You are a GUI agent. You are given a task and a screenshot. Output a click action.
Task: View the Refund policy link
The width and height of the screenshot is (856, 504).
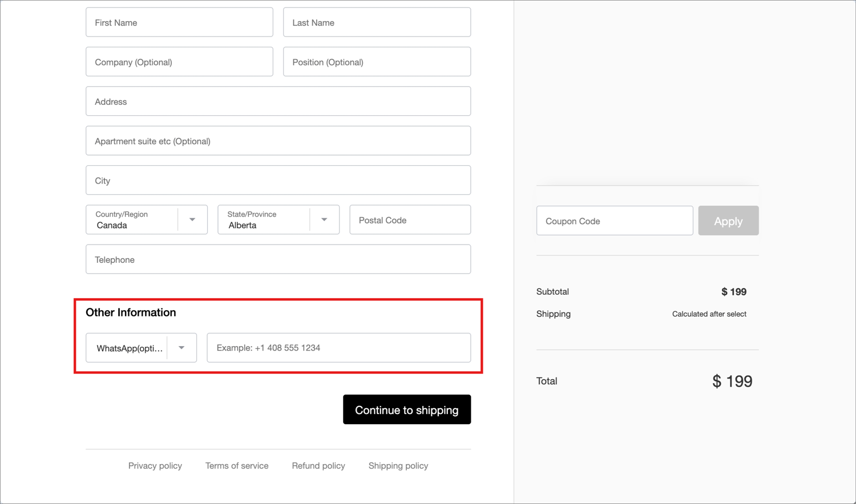(x=318, y=466)
